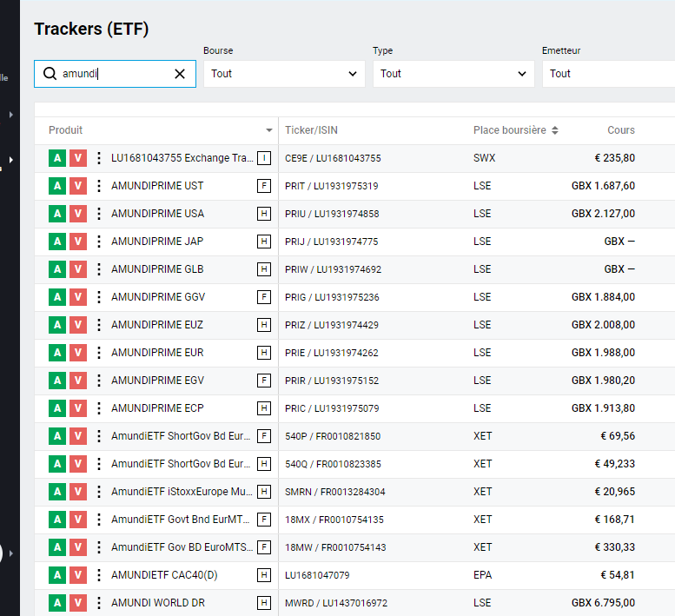Click the red V sell button for AMUNDIPRIME UST

tap(78, 186)
